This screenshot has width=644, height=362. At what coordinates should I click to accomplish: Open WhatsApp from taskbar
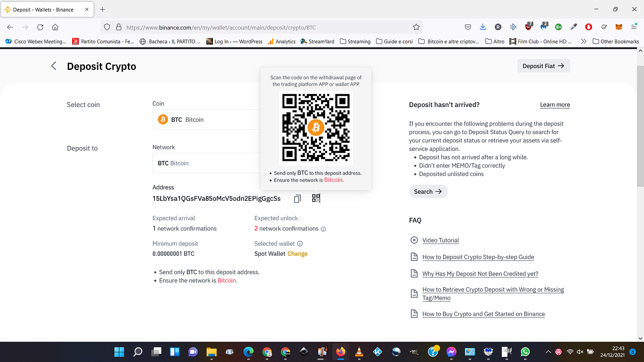click(525, 352)
